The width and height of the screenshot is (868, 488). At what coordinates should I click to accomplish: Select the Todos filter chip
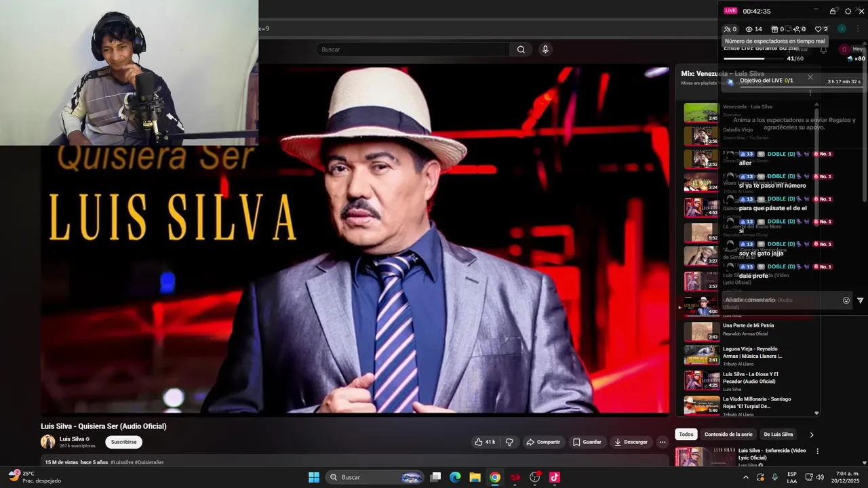click(x=686, y=434)
